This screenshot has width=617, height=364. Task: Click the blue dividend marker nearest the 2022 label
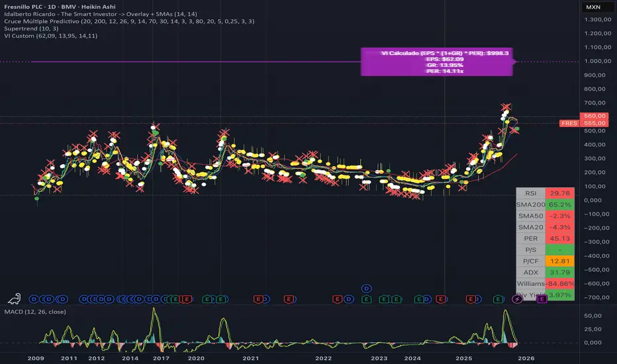[x=349, y=299]
